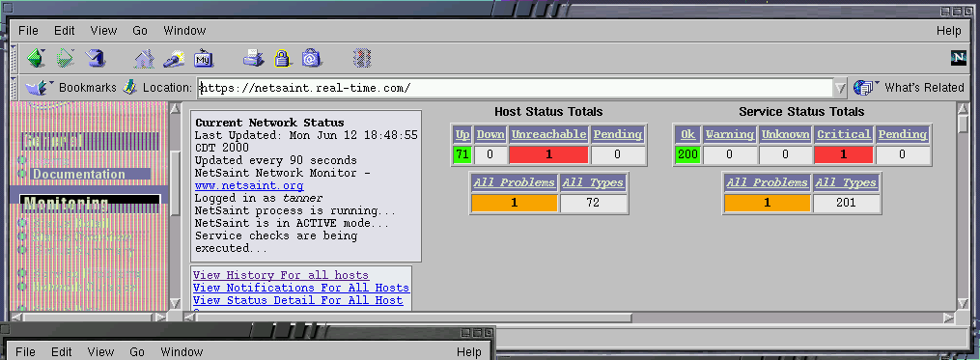Image resolution: width=980 pixels, height=360 pixels.
Task: Click the Shop bag icon
Action: (x=311, y=58)
